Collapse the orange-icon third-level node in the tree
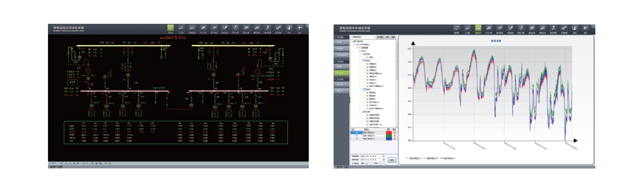This screenshot has height=193, width=644. [357, 48]
